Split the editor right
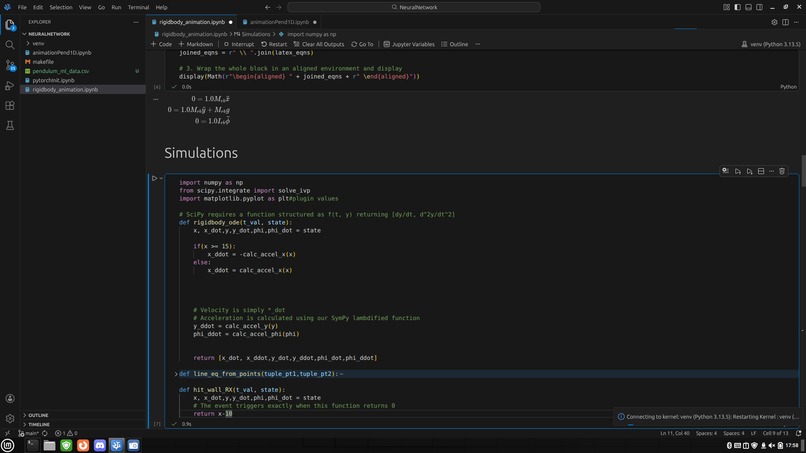This screenshot has height=453, width=806. (x=785, y=22)
